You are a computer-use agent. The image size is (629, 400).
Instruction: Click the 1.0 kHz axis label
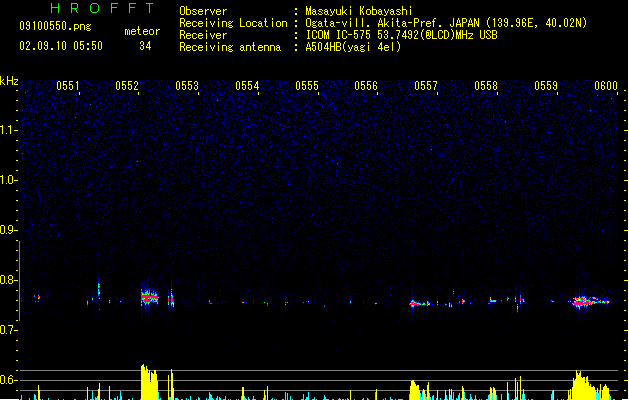click(x=8, y=180)
